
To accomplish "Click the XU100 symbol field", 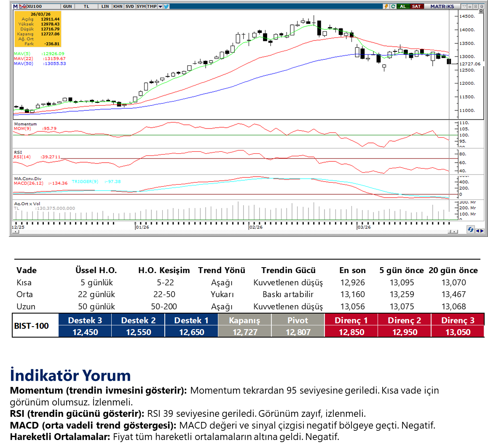I will [x=34, y=6].
